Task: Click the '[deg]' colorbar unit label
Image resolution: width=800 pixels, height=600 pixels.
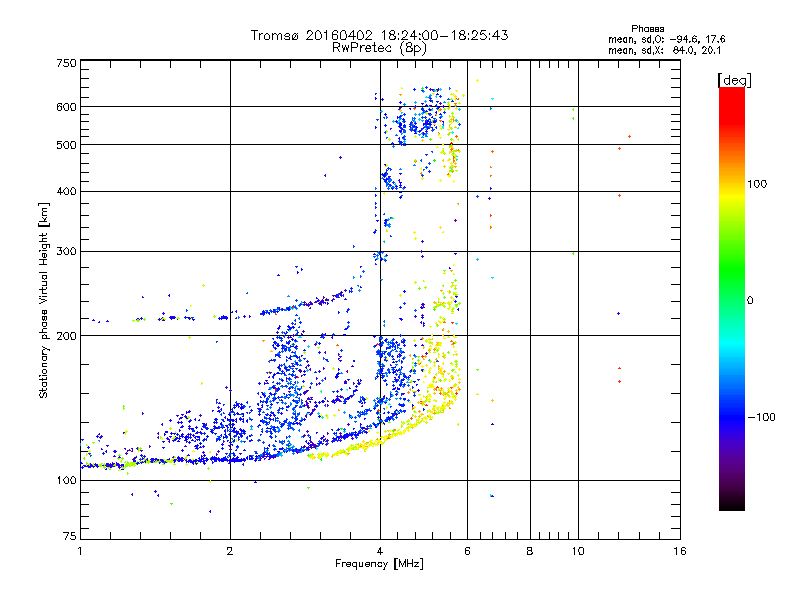Action: coord(734,80)
